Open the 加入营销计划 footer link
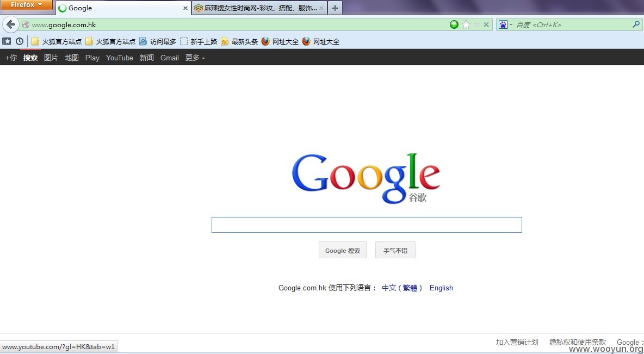The image size is (644, 354). 517,342
